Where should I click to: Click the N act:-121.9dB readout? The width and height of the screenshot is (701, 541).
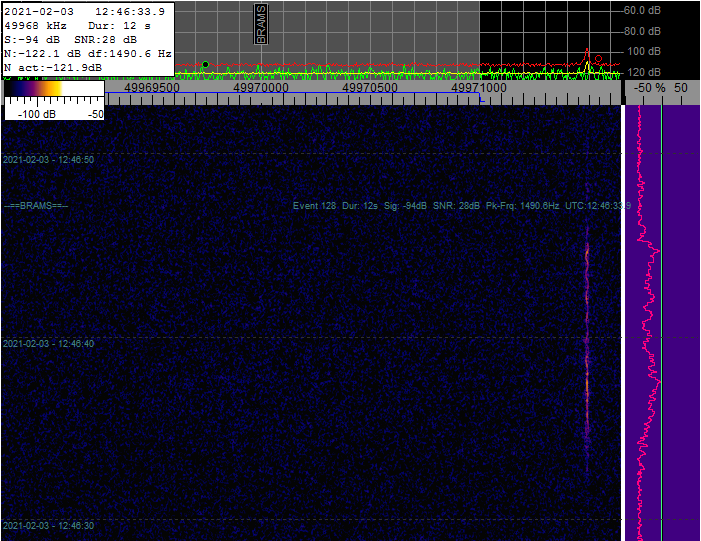[x=53, y=68]
